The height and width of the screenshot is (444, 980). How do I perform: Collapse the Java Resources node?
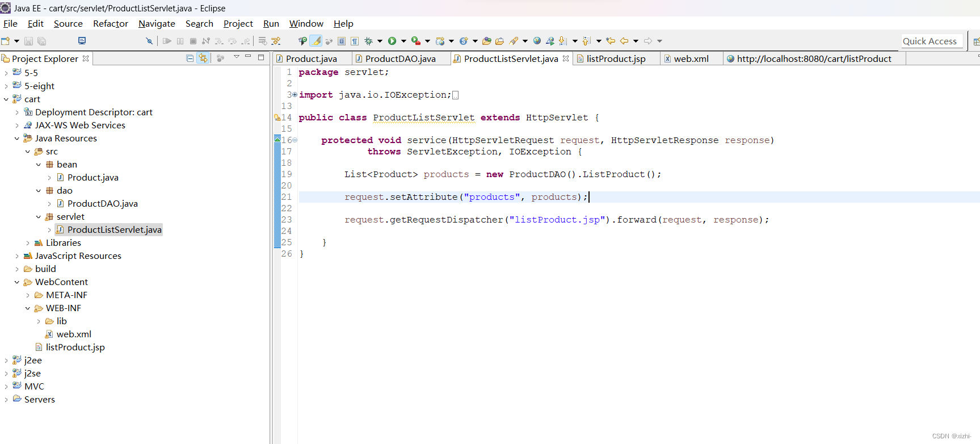(x=17, y=139)
